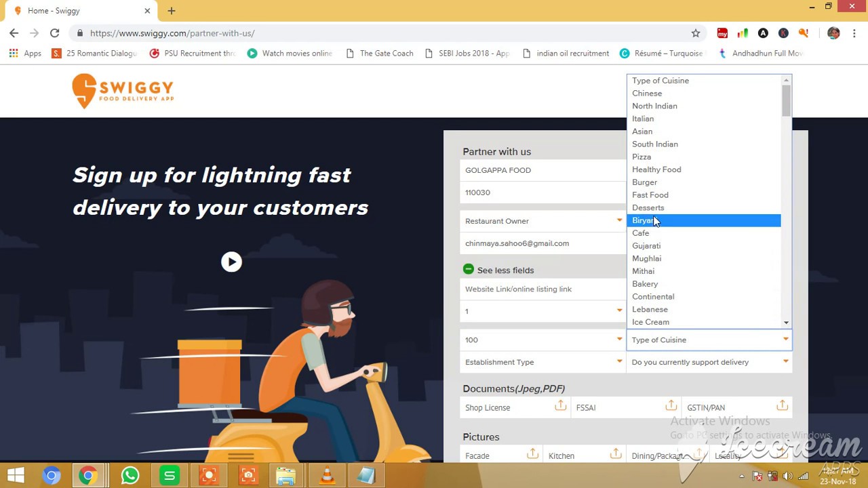Expand the outlet count dropdown showing 1
The height and width of the screenshot is (488, 868).
(x=543, y=311)
